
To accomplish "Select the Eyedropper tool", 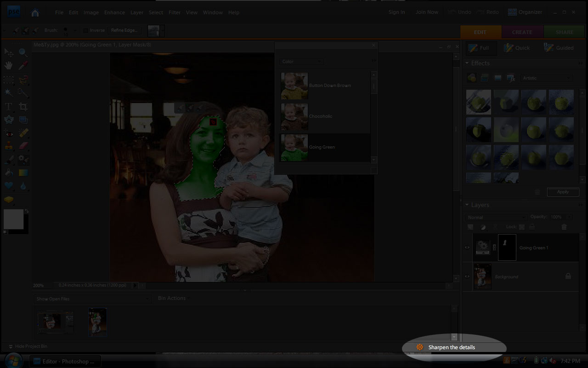I will [23, 66].
